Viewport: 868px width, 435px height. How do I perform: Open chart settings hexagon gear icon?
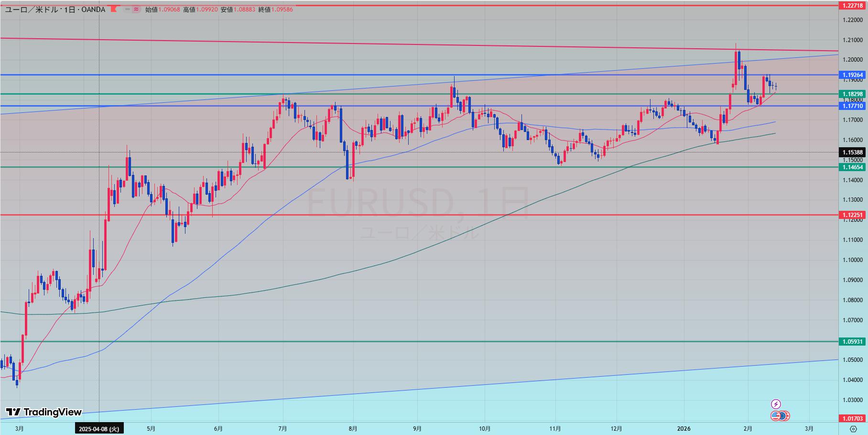click(x=853, y=428)
